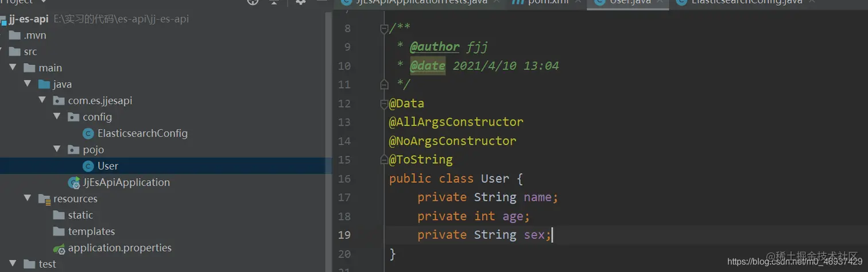Screen dimensions: 868x272
Task: Click the @ToString annotation
Action: click(421, 160)
